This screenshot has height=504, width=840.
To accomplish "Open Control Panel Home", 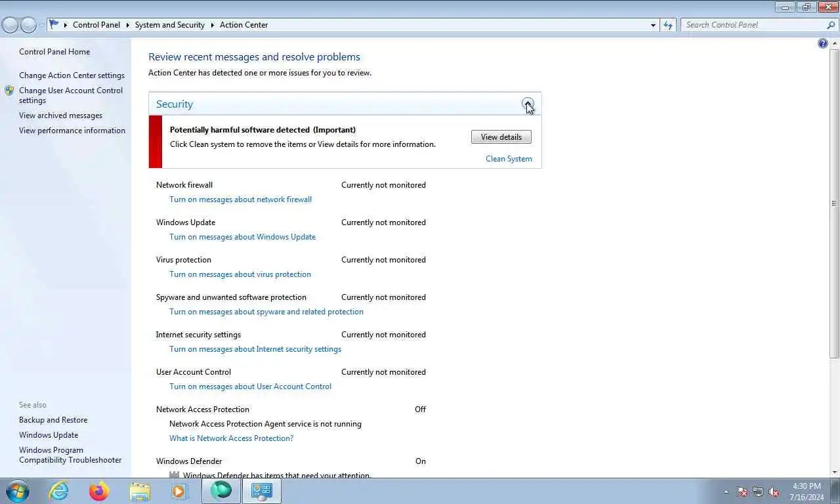I will pyautogui.click(x=54, y=52).
